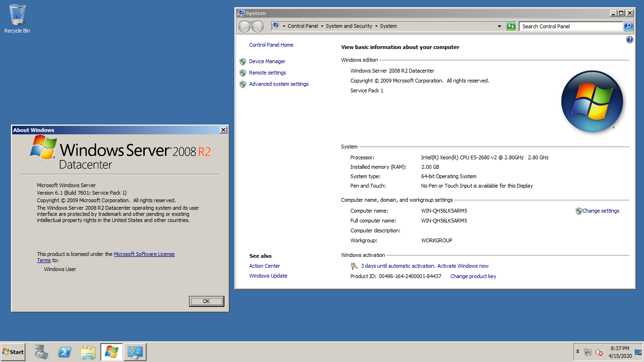
Task: Click the Windows logo in About dialog
Action: pos(43,148)
